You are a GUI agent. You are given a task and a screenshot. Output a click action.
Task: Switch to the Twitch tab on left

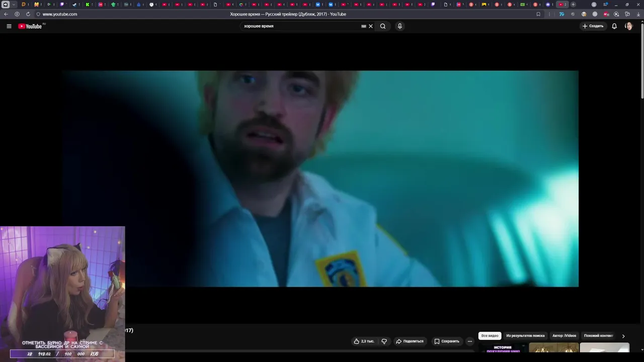[x=62, y=5]
